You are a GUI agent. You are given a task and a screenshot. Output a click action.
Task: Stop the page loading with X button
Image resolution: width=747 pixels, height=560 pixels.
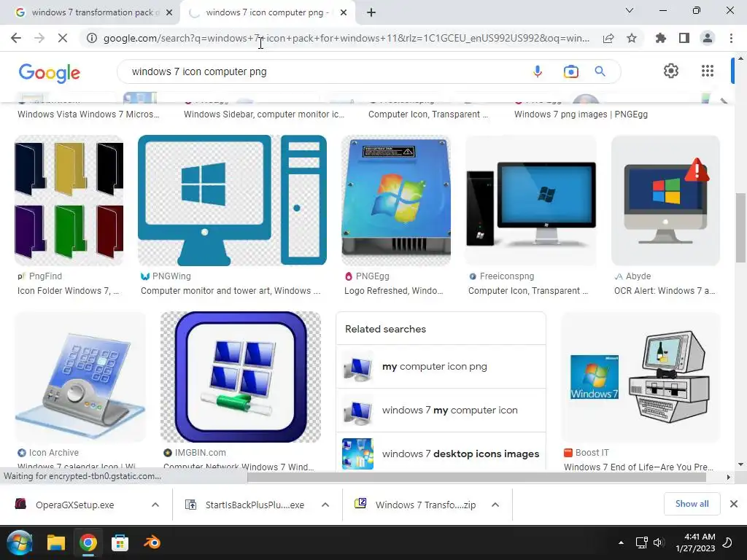click(63, 38)
